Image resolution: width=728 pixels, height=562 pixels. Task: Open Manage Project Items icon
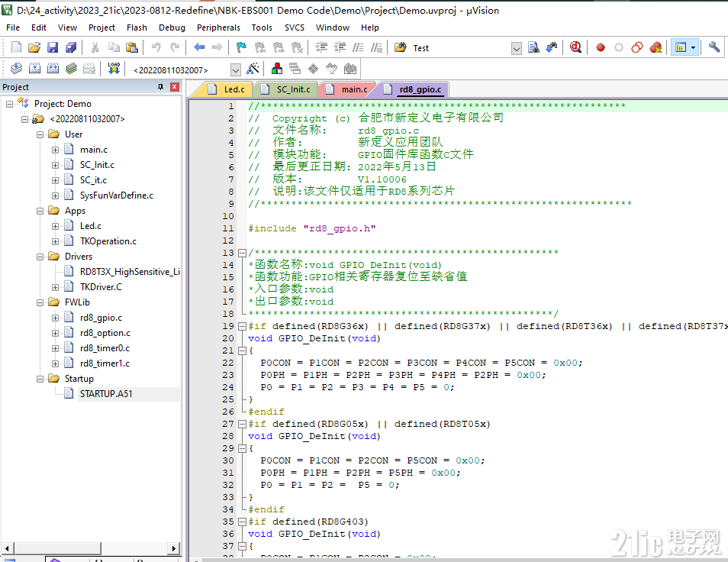277,69
